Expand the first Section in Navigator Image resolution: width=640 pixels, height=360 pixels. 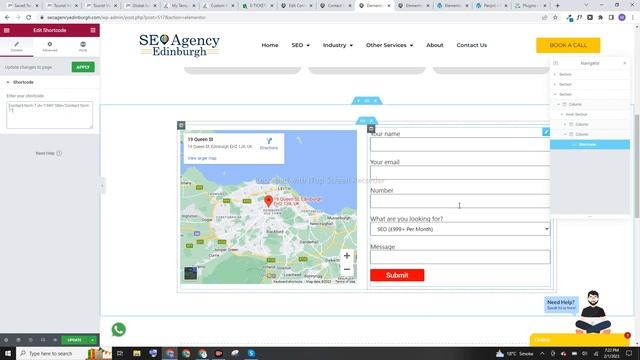coord(555,74)
